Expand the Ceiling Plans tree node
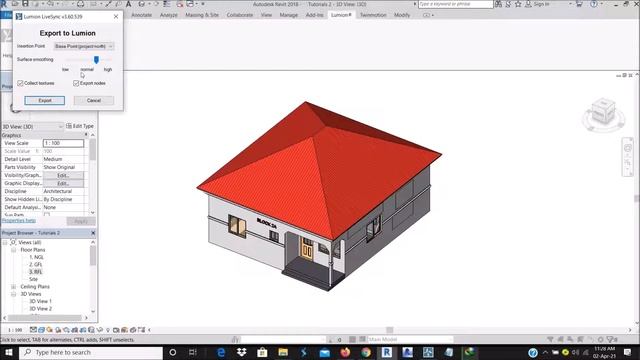This screenshot has width=640, height=360. coord(13,287)
